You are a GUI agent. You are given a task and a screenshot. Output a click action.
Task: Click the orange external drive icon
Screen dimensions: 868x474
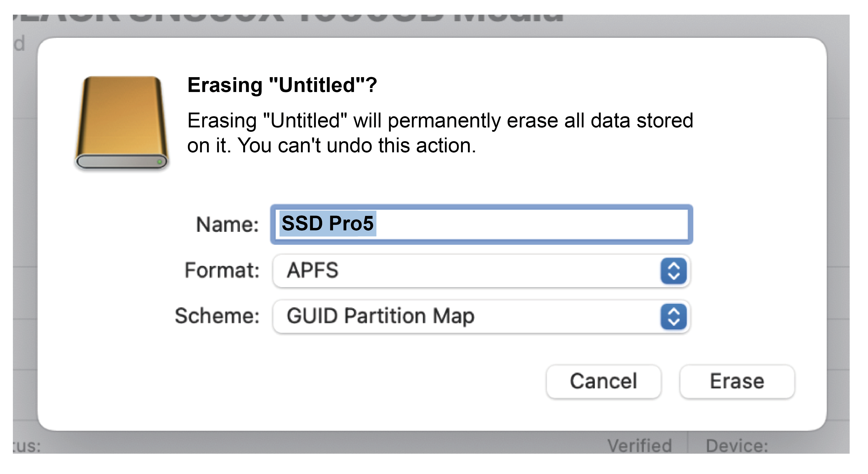(x=122, y=123)
